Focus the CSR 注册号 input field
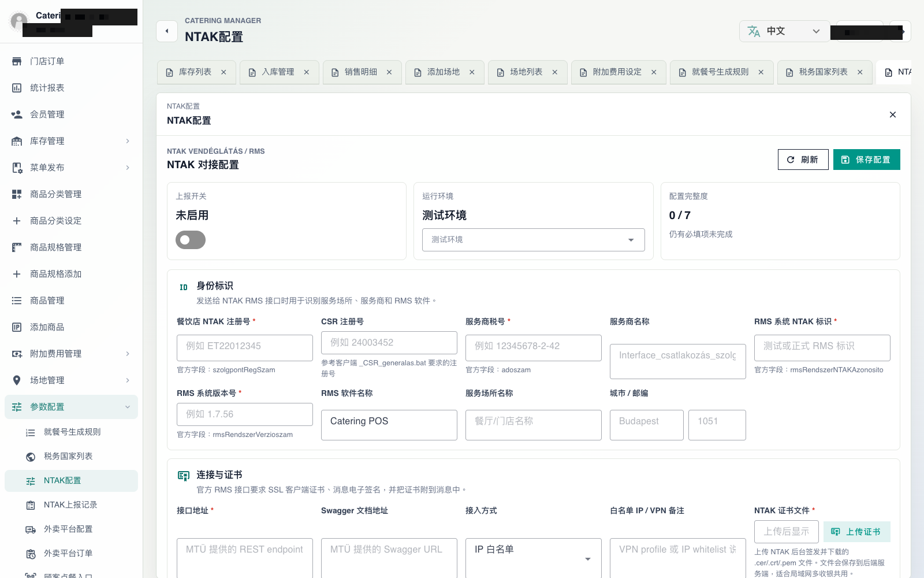924x578 pixels. tap(389, 343)
